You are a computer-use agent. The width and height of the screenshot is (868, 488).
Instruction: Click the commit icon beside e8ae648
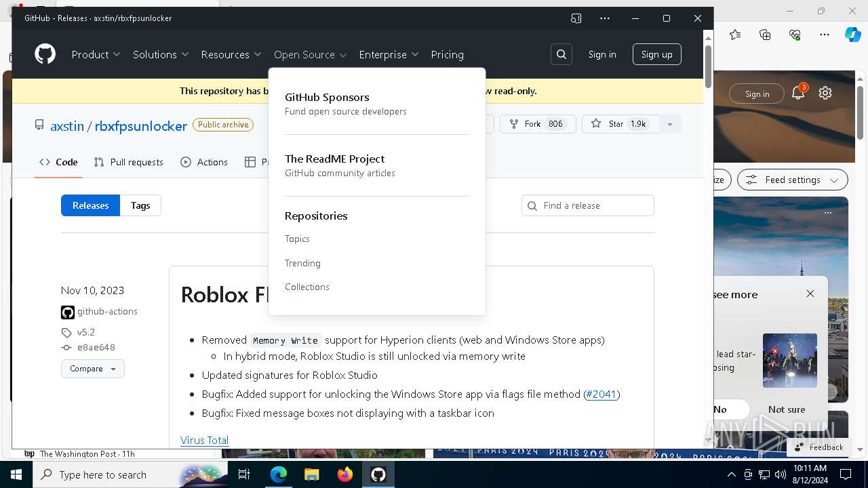click(66, 348)
